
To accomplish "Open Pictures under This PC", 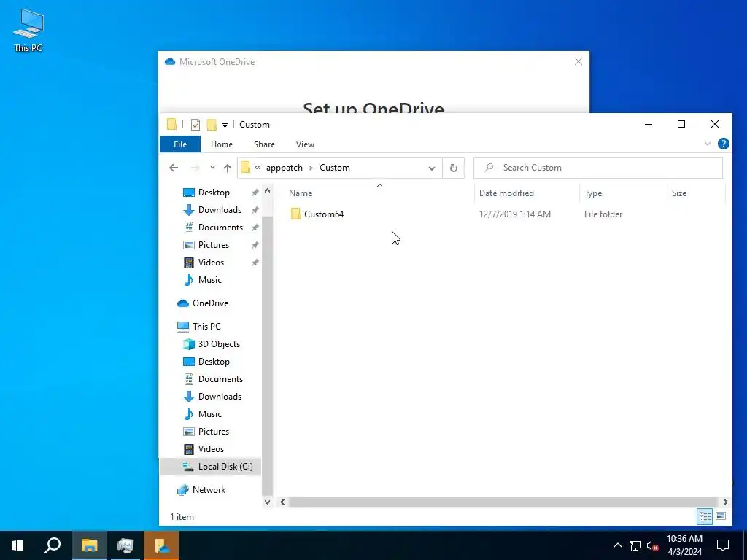I will [214, 432].
